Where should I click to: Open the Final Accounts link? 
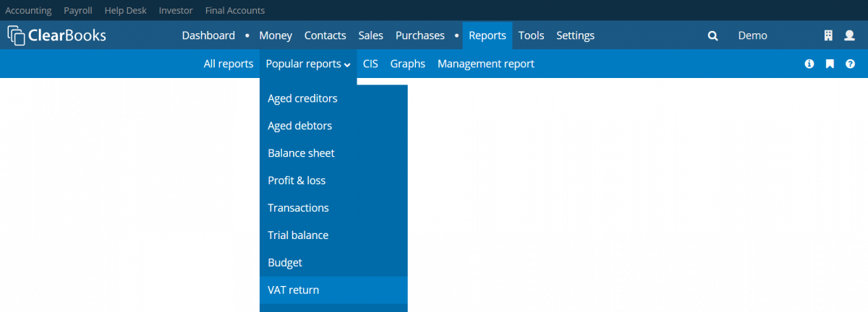click(235, 11)
